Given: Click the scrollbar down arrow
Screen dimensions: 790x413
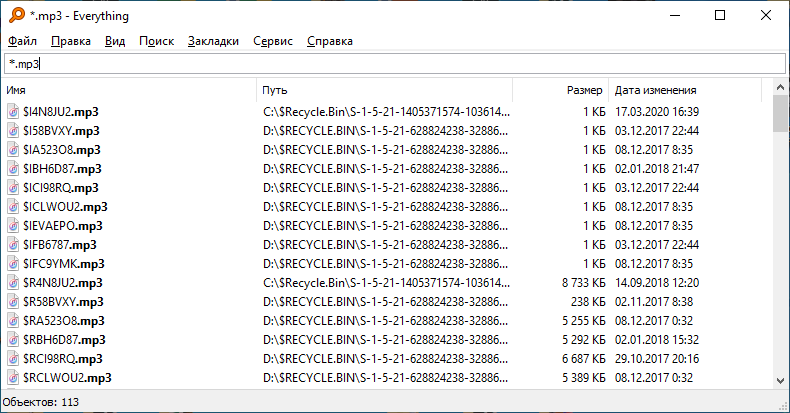Looking at the screenshot, I should 780,381.
